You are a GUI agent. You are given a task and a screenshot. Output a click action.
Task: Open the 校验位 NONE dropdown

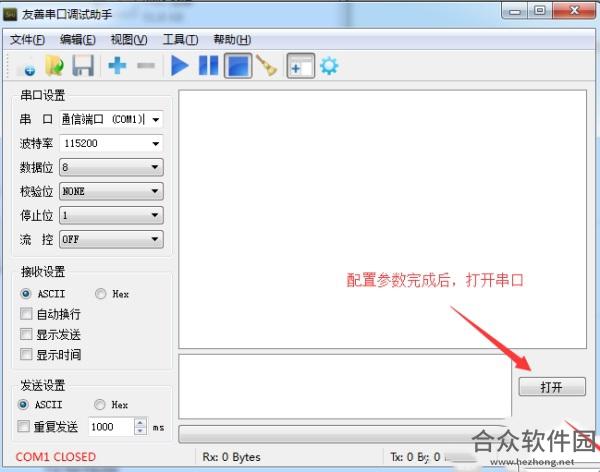[x=111, y=191]
